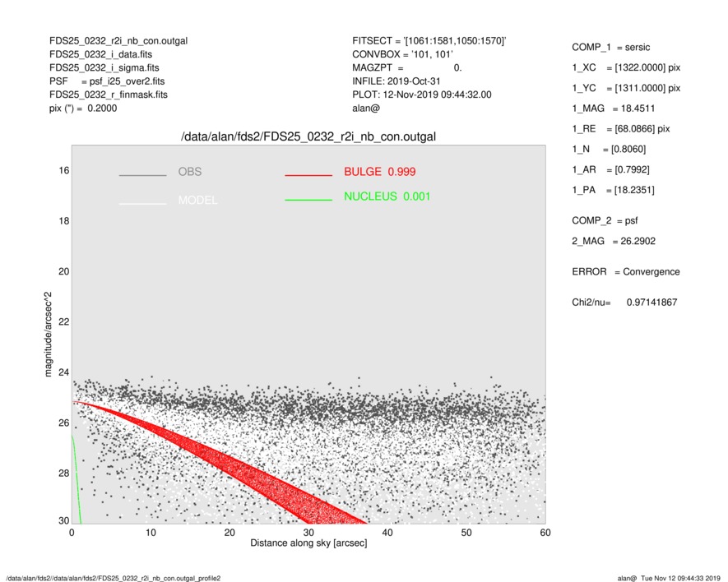728x582 pixels.
Task: Click the CONVBOX = '101, 101' text
Action: click(x=396, y=54)
